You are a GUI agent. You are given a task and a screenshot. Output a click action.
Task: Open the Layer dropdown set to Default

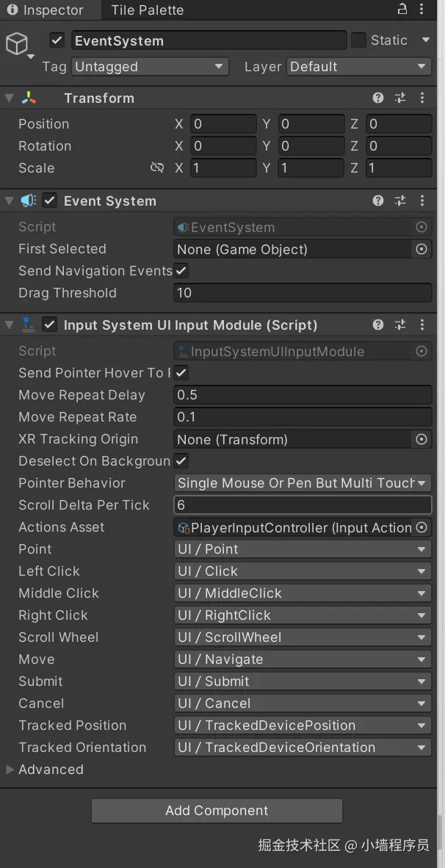[358, 67]
